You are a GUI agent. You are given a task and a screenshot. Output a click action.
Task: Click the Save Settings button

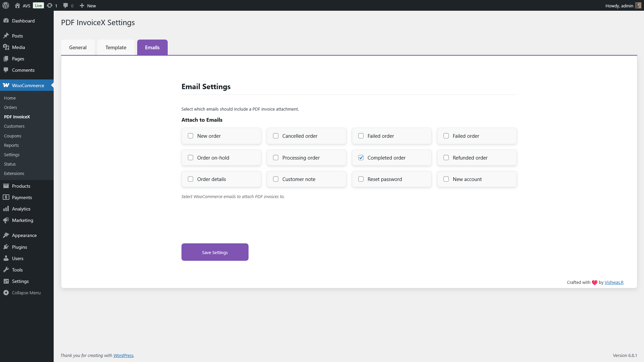click(x=215, y=252)
